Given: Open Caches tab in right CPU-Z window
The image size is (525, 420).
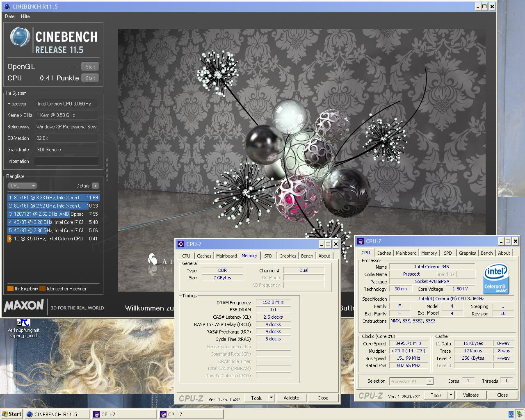Looking at the screenshot, I should (384, 253).
